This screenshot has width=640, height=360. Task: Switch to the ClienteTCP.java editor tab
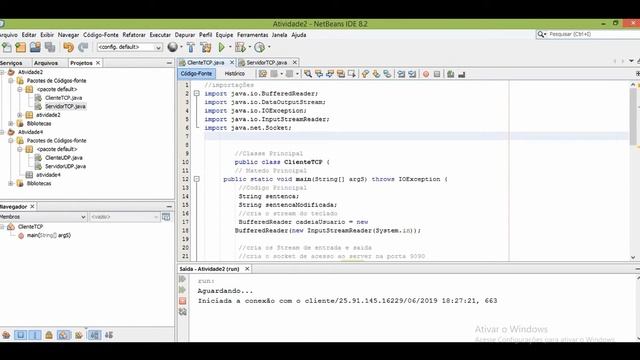(206, 62)
